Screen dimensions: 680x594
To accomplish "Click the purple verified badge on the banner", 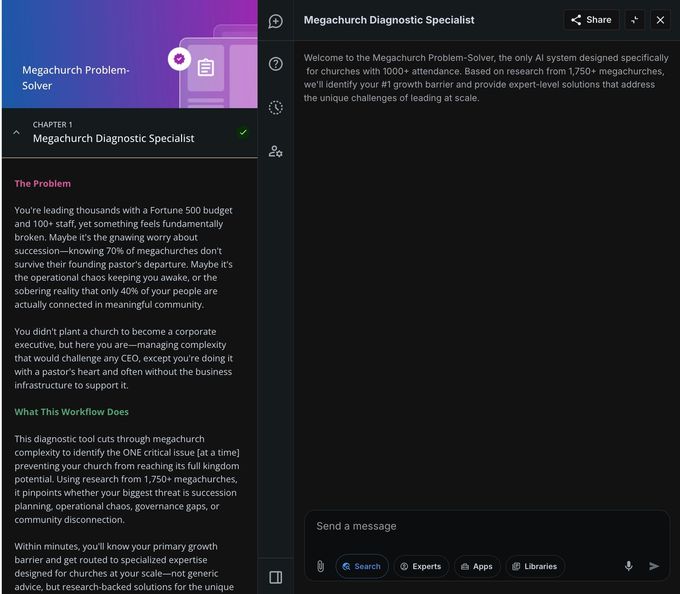I will 179,59.
